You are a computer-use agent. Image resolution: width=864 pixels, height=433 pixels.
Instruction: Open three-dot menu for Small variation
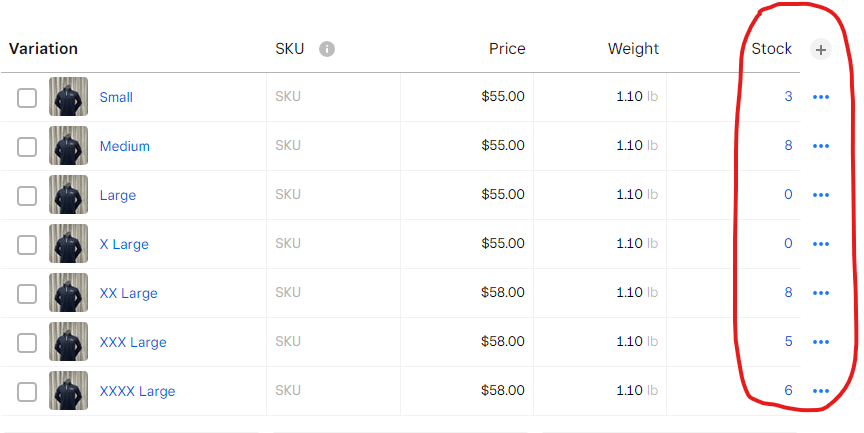click(821, 97)
